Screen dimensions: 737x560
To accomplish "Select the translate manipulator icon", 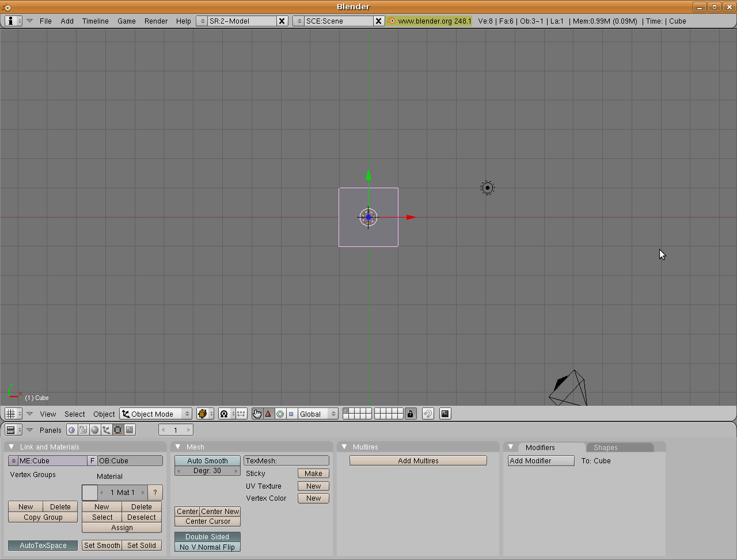I will [269, 414].
